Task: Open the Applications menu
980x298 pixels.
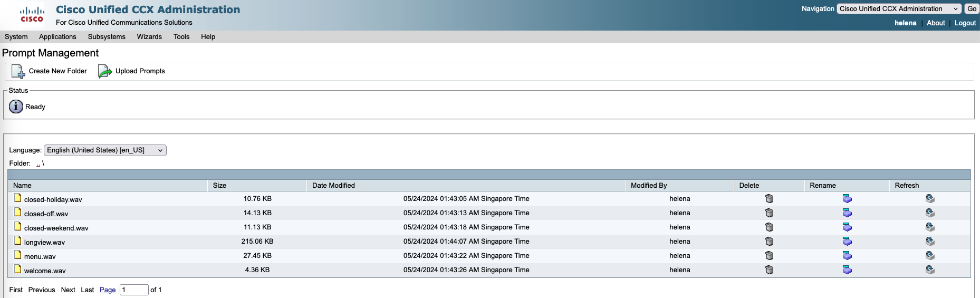Action: 57,37
